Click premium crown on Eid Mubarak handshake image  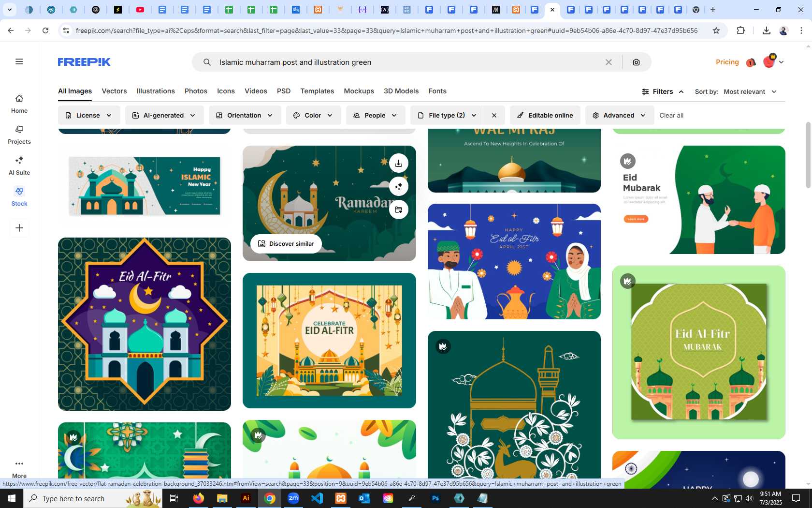tap(628, 161)
